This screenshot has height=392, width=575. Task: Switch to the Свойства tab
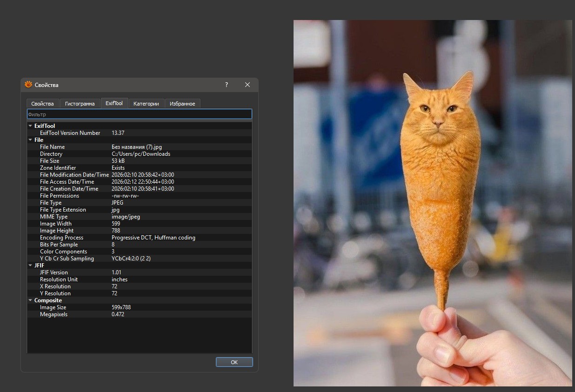[42, 104]
